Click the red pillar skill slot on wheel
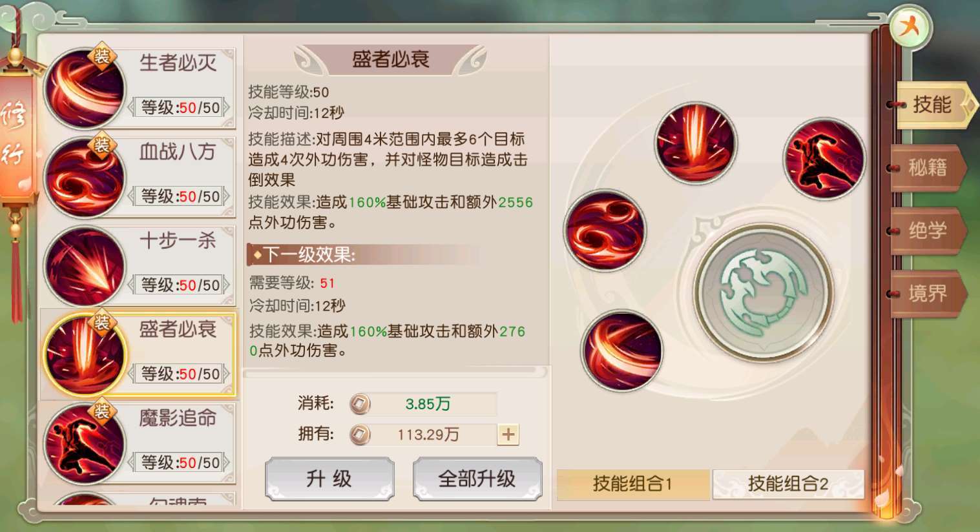Screen dimensions: 980x532 coord(696,143)
